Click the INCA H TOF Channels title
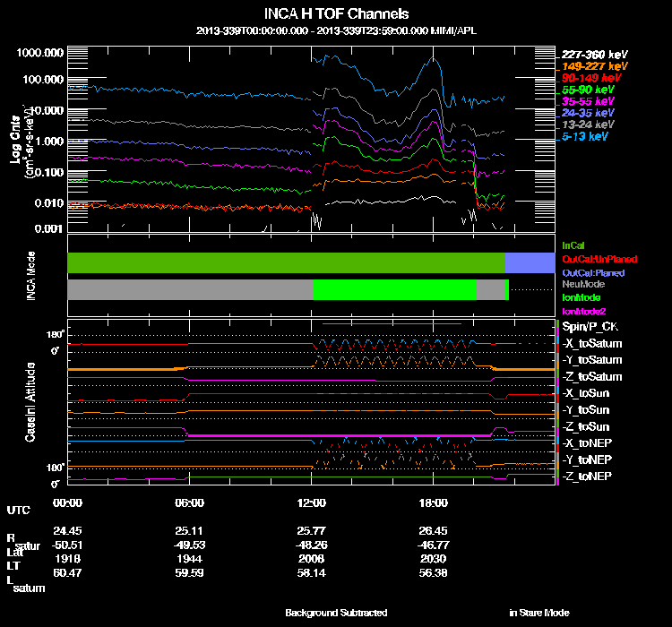 point(336,14)
